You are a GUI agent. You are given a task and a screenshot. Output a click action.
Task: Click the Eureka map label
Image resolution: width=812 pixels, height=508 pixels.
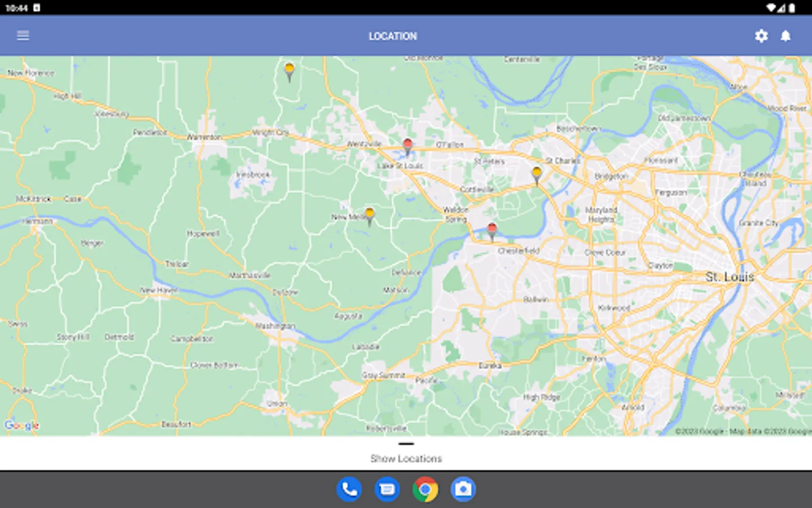click(x=490, y=366)
